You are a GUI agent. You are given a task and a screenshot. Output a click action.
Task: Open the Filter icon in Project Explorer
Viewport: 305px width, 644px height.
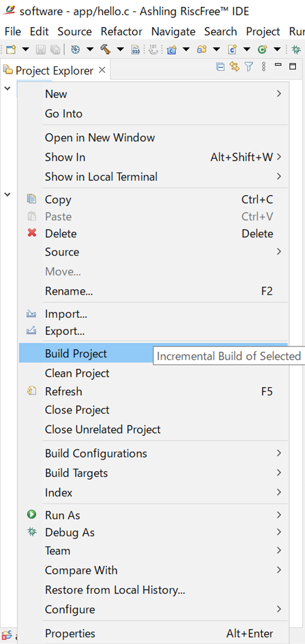coord(248,67)
